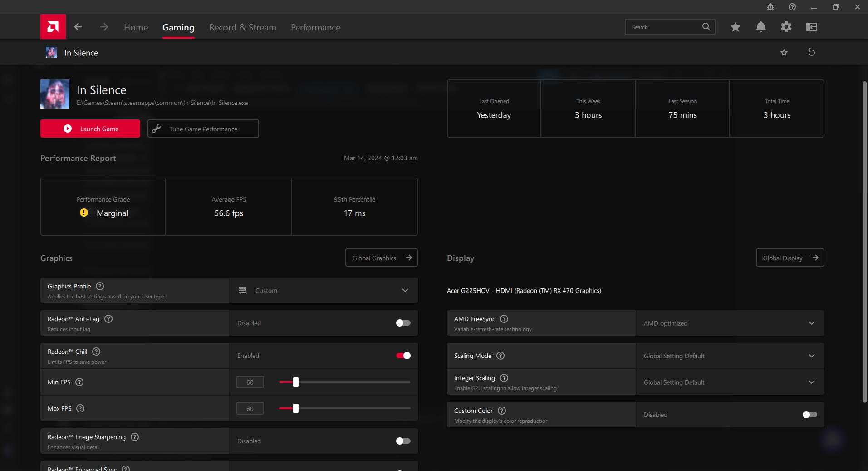868x471 pixels.
Task: Open the AMD FreeSync dropdown
Action: pyautogui.click(x=730, y=323)
